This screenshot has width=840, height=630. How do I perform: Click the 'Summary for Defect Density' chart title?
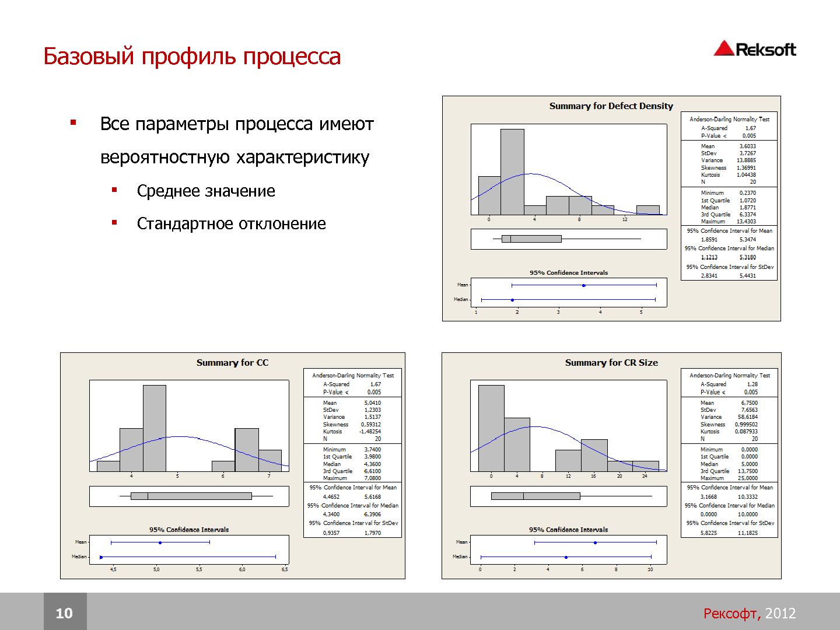click(611, 106)
